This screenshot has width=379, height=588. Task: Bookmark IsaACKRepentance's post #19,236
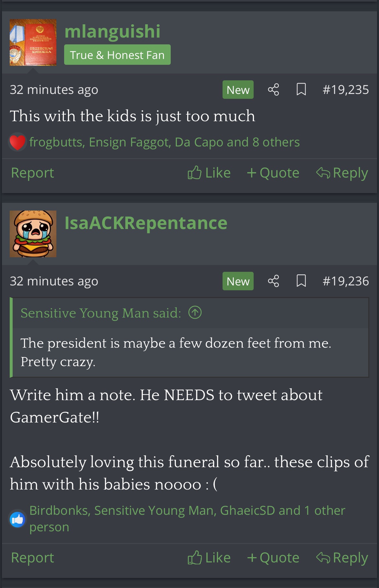(301, 281)
